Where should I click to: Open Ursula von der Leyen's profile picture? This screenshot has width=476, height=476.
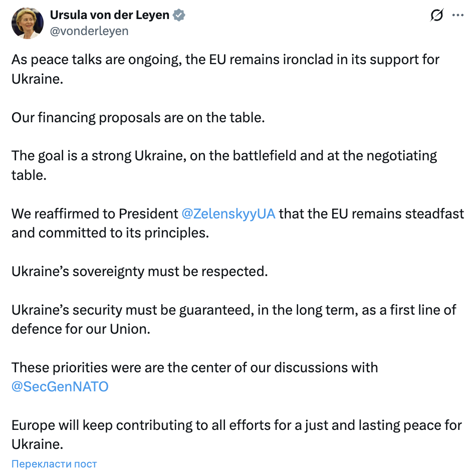coord(28,23)
